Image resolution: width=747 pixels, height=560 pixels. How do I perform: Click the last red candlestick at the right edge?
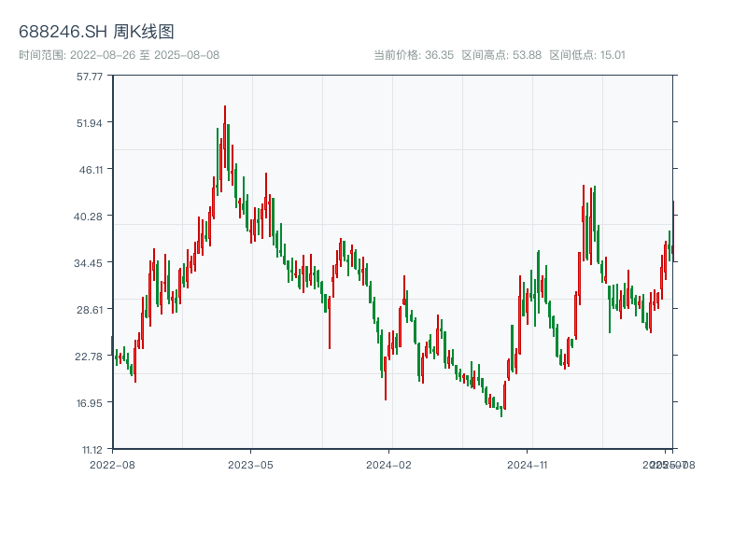673,231
